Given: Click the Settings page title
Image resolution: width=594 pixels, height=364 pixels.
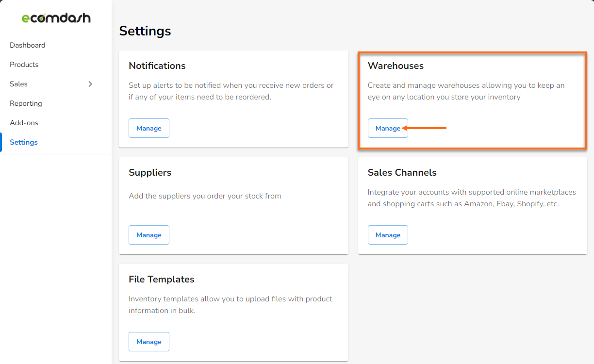Looking at the screenshot, I should (145, 31).
